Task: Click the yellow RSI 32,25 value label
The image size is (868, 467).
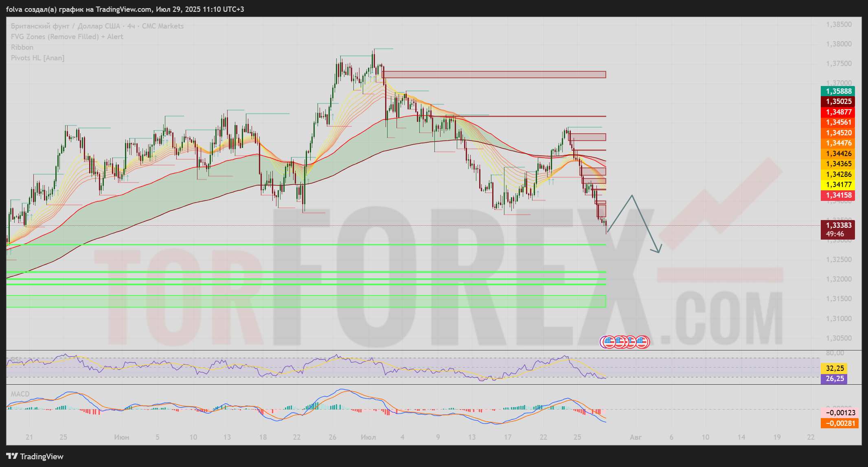Action: (x=834, y=368)
